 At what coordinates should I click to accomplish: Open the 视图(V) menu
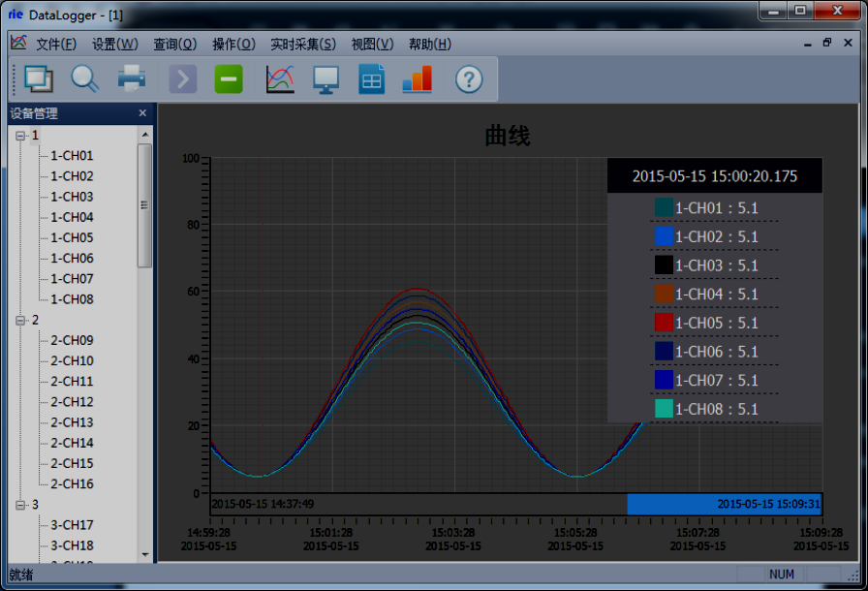[x=372, y=44]
